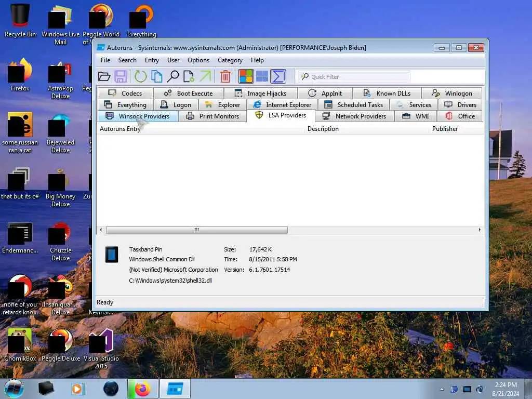Switch to the Winlogon tab
Viewport: 532px width, 399px height.
pos(451,94)
